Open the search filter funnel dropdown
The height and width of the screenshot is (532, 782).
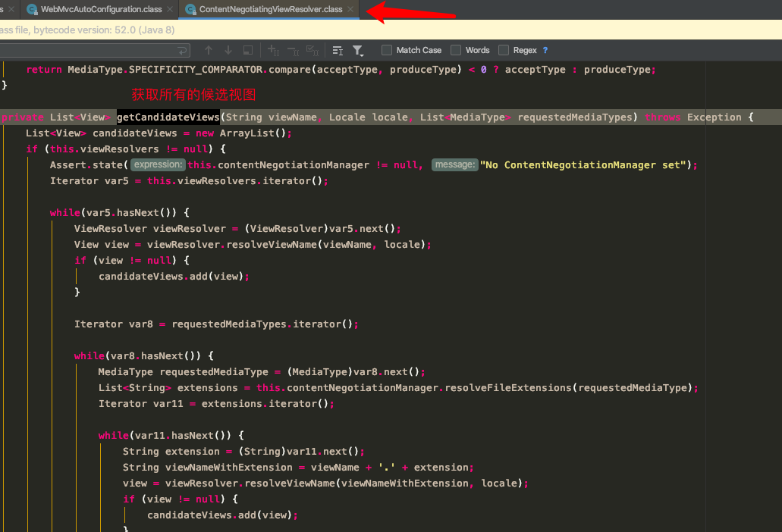click(x=358, y=50)
